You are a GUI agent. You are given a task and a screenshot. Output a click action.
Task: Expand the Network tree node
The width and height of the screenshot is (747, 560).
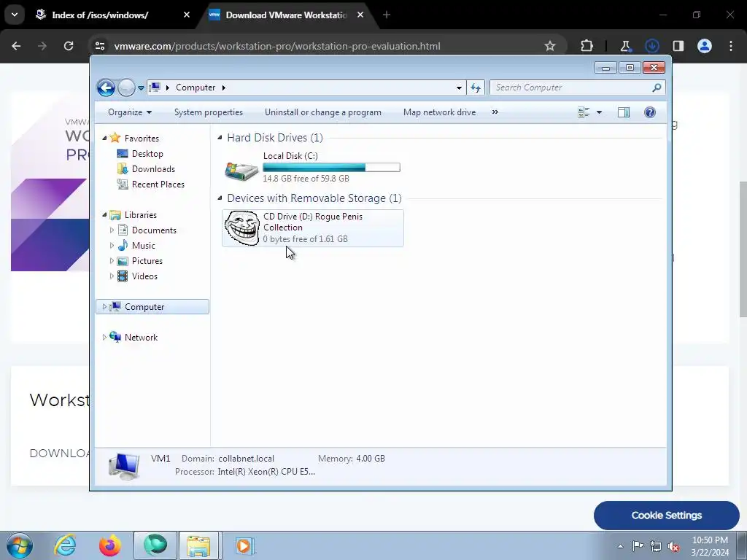point(104,337)
